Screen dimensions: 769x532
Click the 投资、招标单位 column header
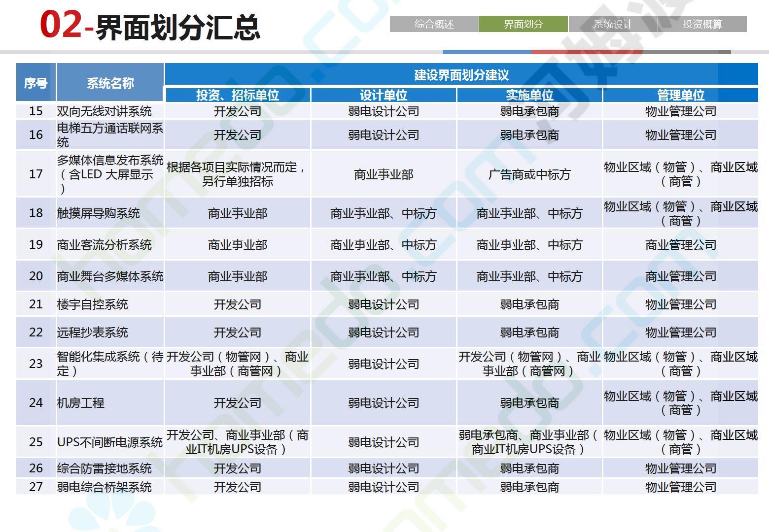click(238, 95)
